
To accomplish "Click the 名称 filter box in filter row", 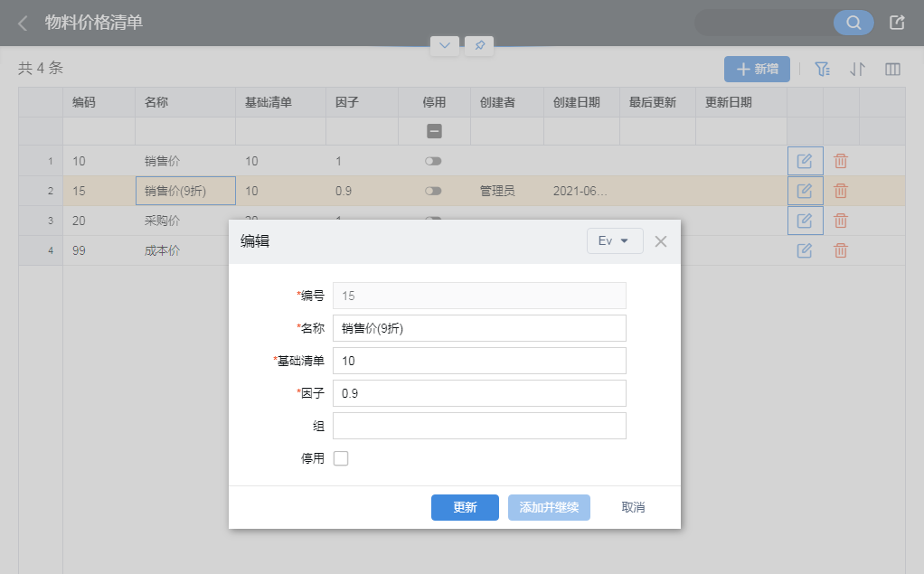I will (185, 131).
